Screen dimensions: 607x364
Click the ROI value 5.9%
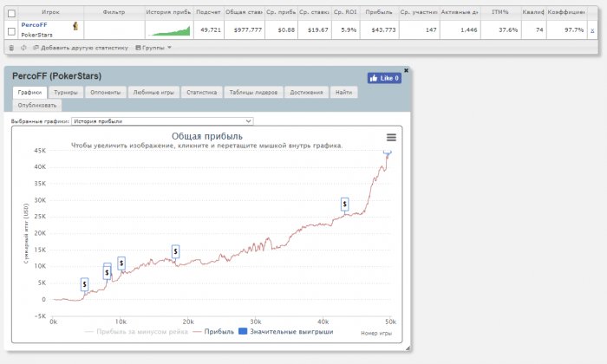click(x=349, y=29)
